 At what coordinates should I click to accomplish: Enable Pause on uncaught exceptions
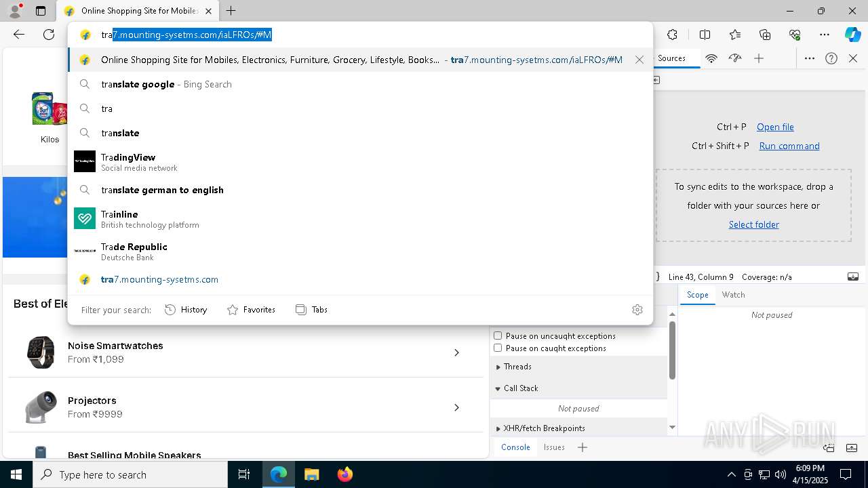(x=498, y=335)
